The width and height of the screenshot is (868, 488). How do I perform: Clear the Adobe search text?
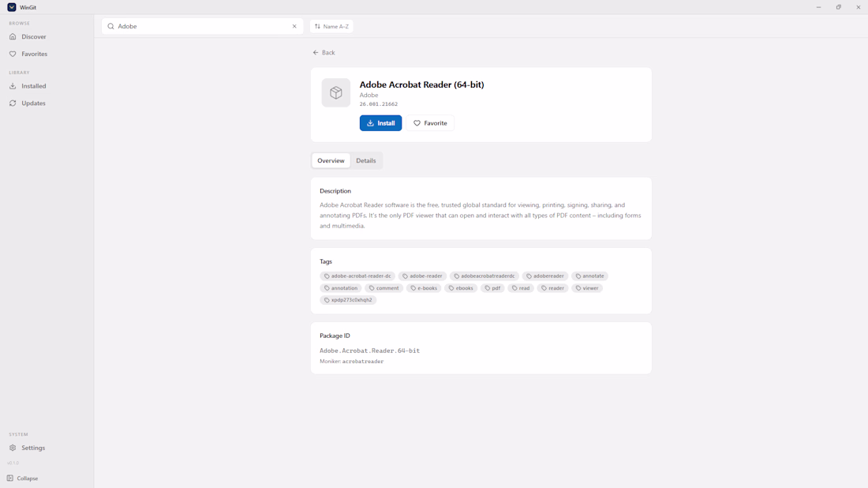click(x=294, y=26)
